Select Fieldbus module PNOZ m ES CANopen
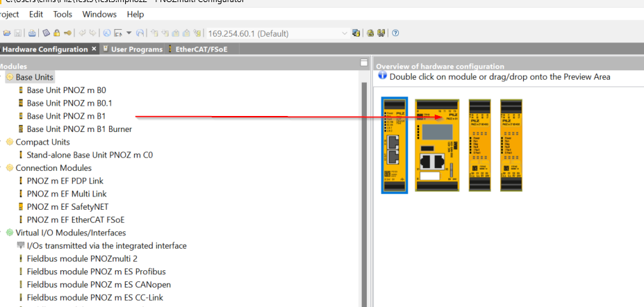 coord(99,285)
